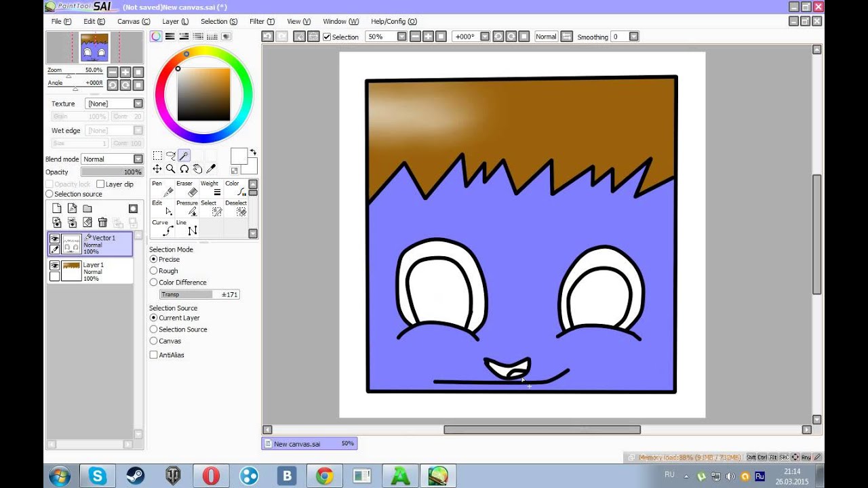Click the Normal mode button in toolbar

click(546, 37)
